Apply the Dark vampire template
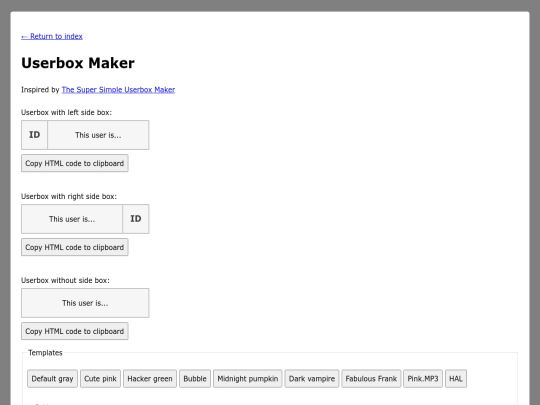Screen dimensions: 540x405 click(312, 379)
